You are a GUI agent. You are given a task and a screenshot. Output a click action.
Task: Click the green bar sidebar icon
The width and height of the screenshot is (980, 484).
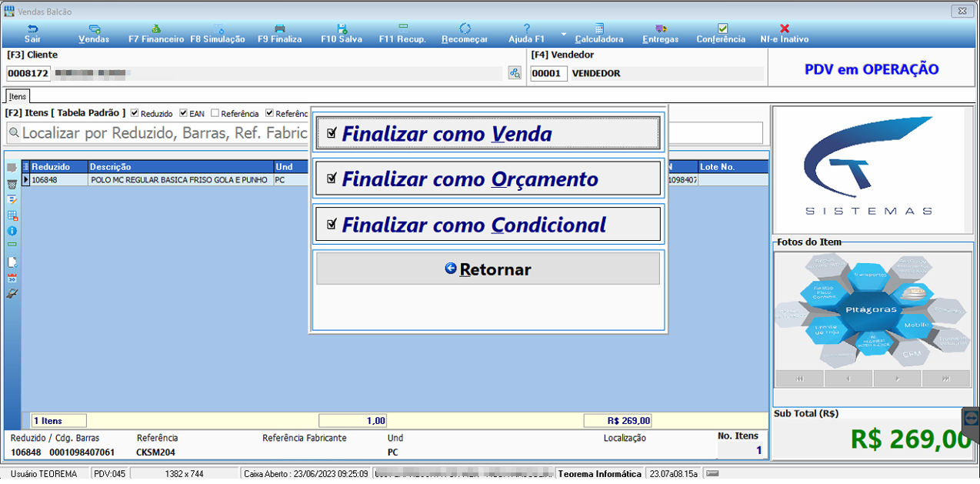(12, 244)
